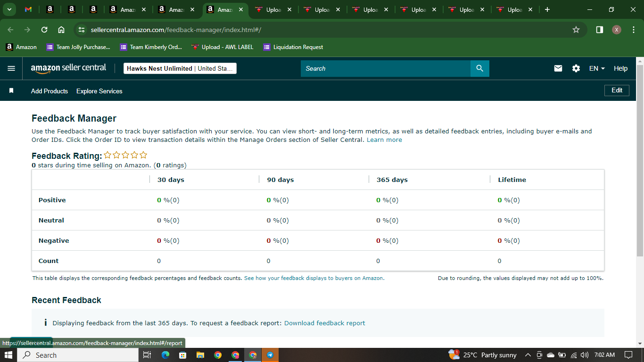Open Wi-Fi network settings in tray

pos(574,355)
